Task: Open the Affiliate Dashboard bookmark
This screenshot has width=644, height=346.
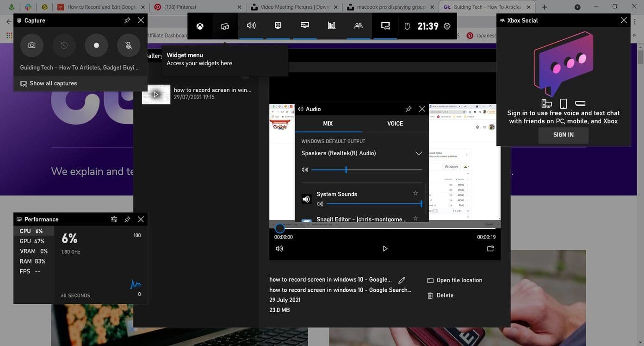Action: (167, 36)
